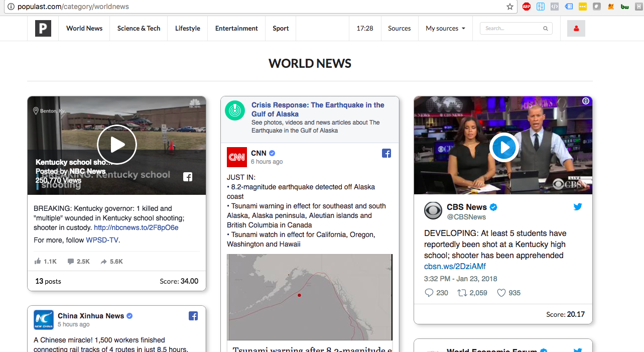
Task: Open the Sport tab
Action: (281, 29)
